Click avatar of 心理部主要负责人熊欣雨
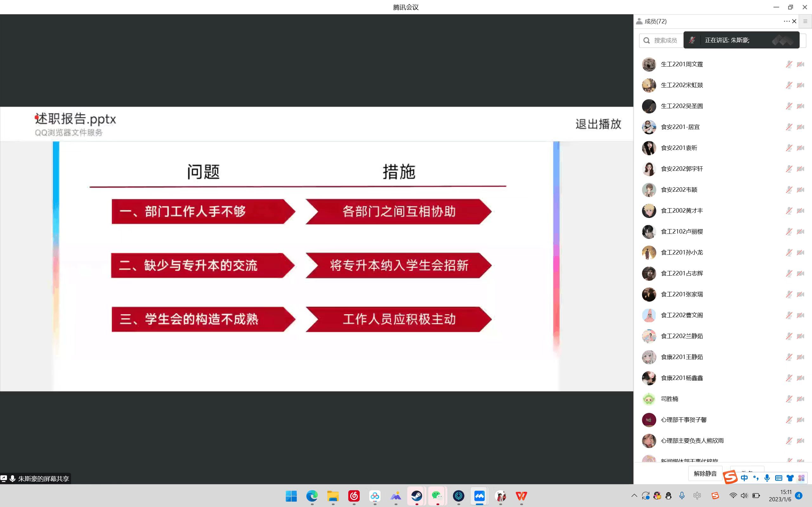 (649, 440)
